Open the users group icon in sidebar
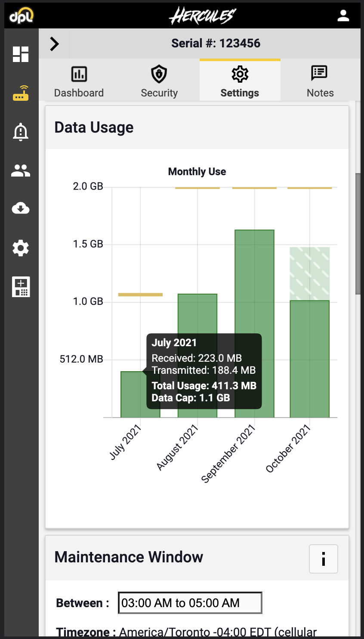This screenshot has width=364, height=639. [21, 171]
